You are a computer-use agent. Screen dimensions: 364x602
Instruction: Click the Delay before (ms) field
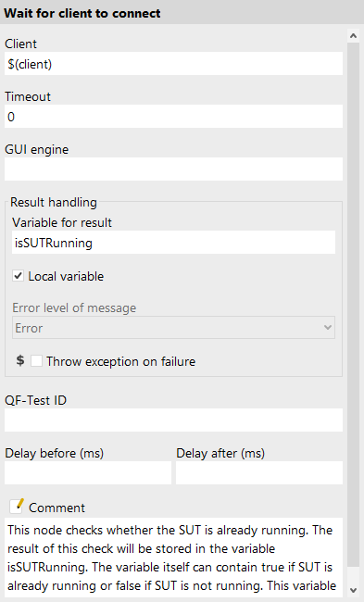88,472
